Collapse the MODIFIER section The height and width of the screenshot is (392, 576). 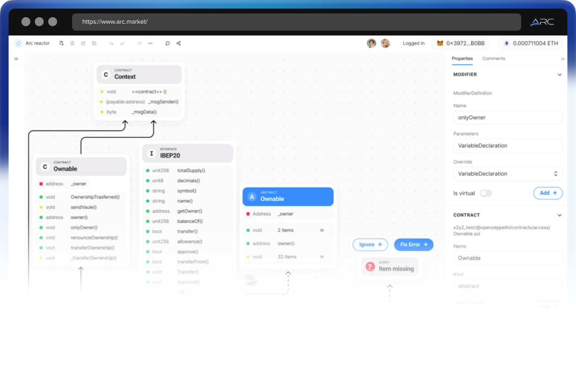tap(559, 75)
